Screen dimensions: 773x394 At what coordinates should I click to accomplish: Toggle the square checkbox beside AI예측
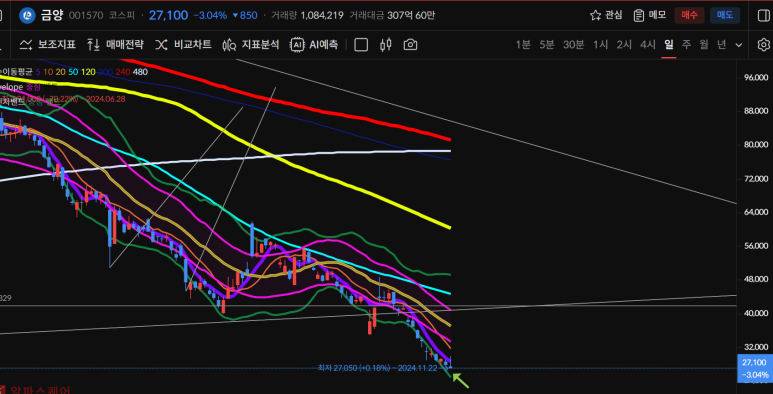pos(361,45)
